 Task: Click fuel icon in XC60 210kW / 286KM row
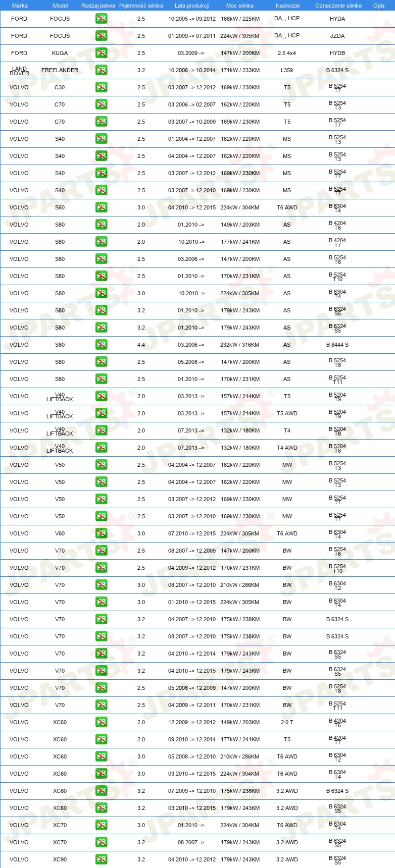click(x=101, y=756)
